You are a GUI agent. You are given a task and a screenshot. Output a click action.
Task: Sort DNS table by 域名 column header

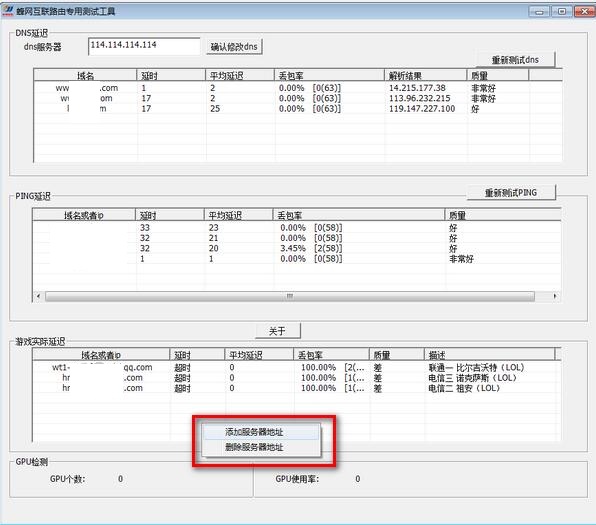tap(85, 76)
